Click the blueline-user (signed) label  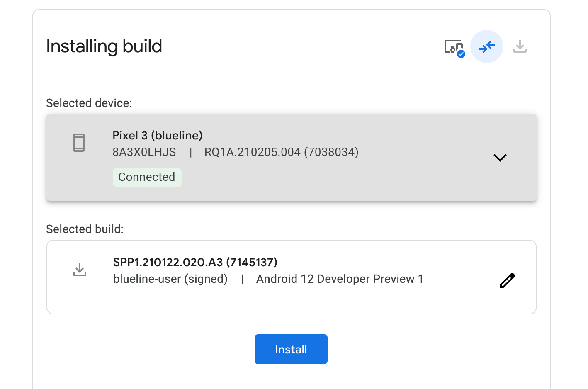point(170,279)
